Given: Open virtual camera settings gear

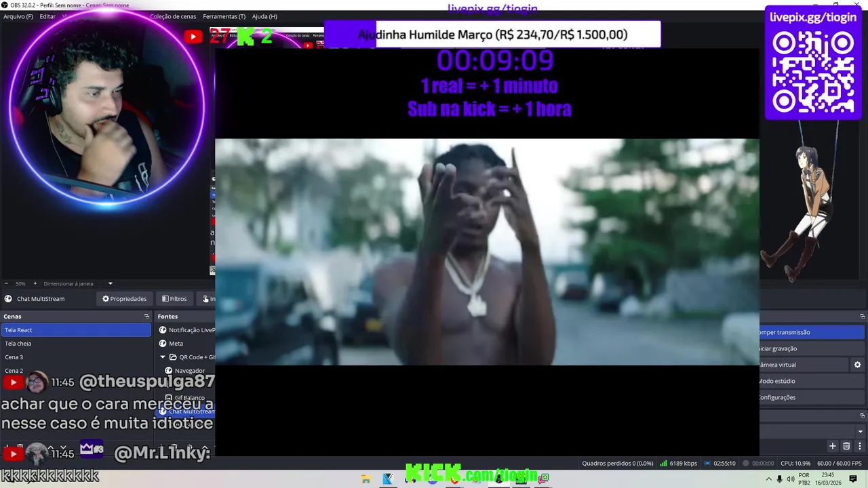Looking at the screenshot, I should pyautogui.click(x=857, y=365).
